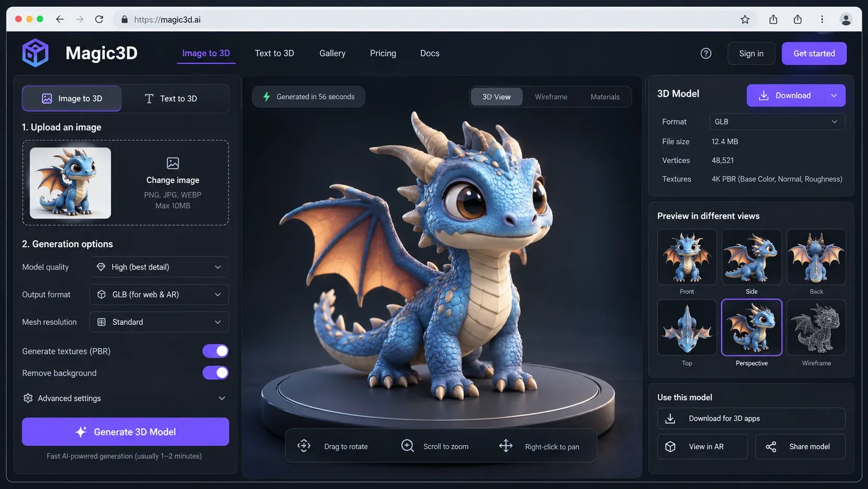Click the cube icon in View in AR

[x=670, y=446]
